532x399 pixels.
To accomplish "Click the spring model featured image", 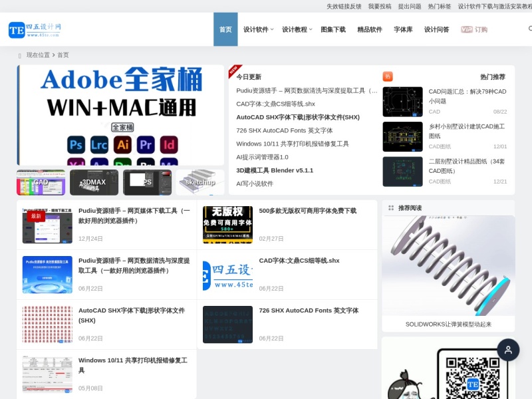I will pos(448,265).
